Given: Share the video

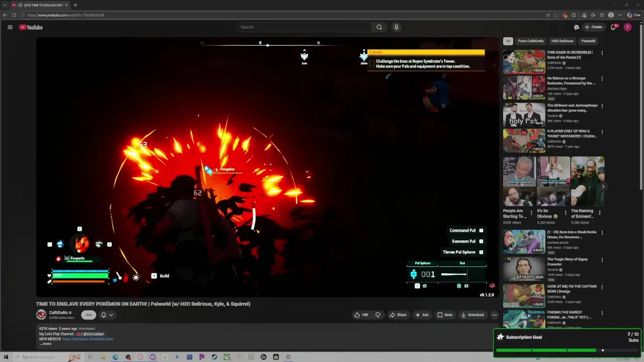Looking at the screenshot, I should pos(398,315).
